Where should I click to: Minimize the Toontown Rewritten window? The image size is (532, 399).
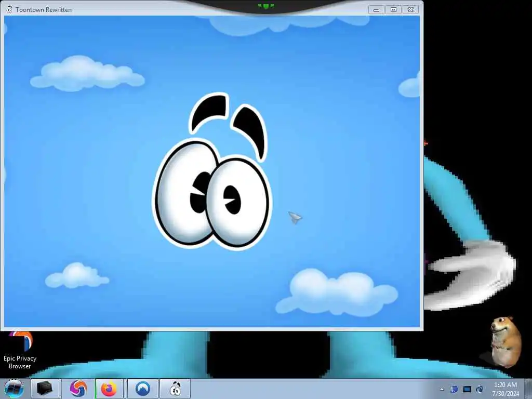coord(376,10)
